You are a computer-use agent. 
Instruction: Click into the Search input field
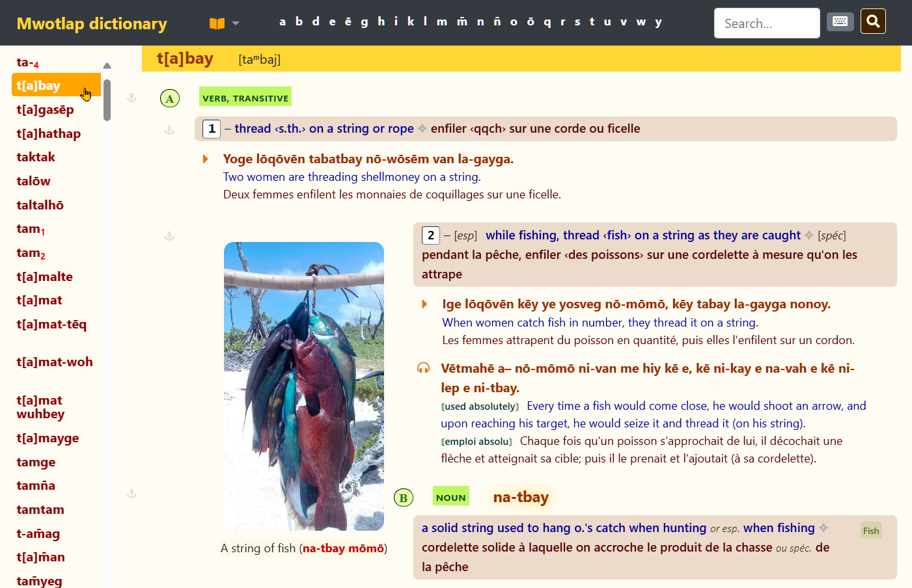(x=766, y=23)
